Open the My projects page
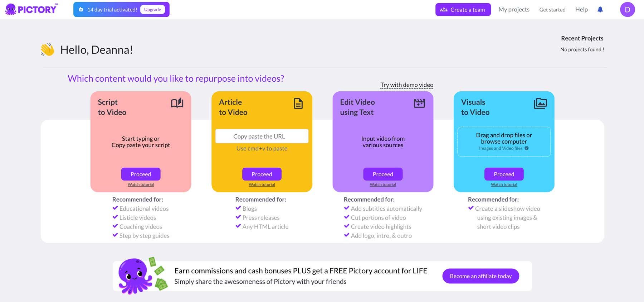Screen dimensions: 644x302 (514, 9)
